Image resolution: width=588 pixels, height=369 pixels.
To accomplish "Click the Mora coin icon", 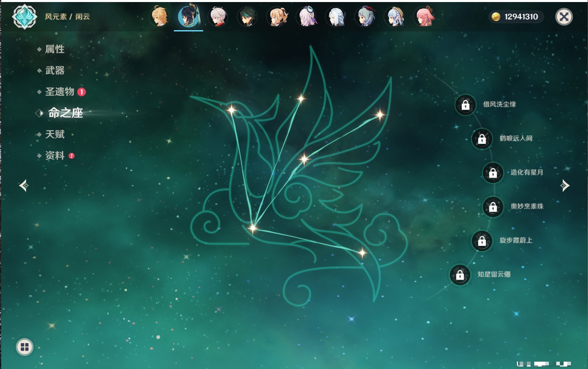I will (x=496, y=17).
